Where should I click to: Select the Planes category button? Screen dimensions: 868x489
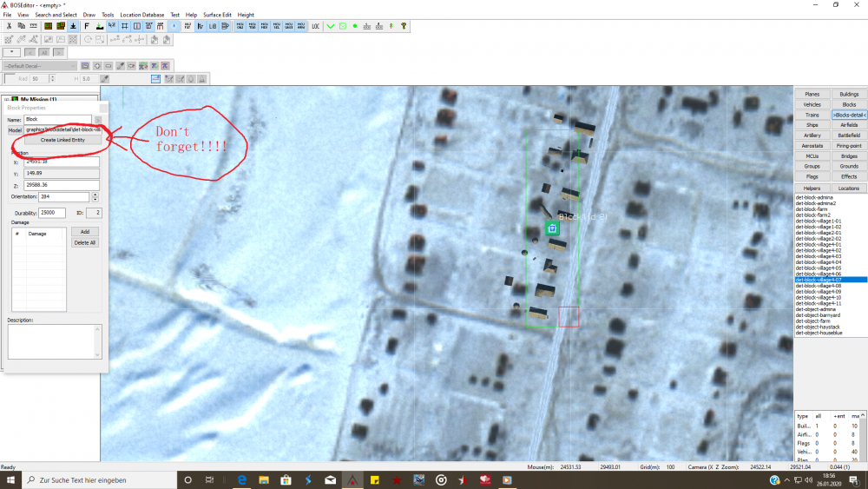(x=812, y=94)
